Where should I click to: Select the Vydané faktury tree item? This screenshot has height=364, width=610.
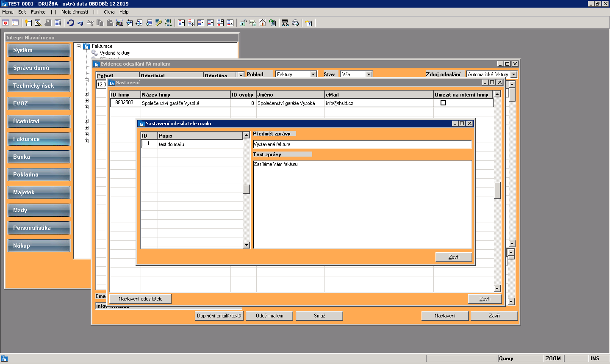115,53
